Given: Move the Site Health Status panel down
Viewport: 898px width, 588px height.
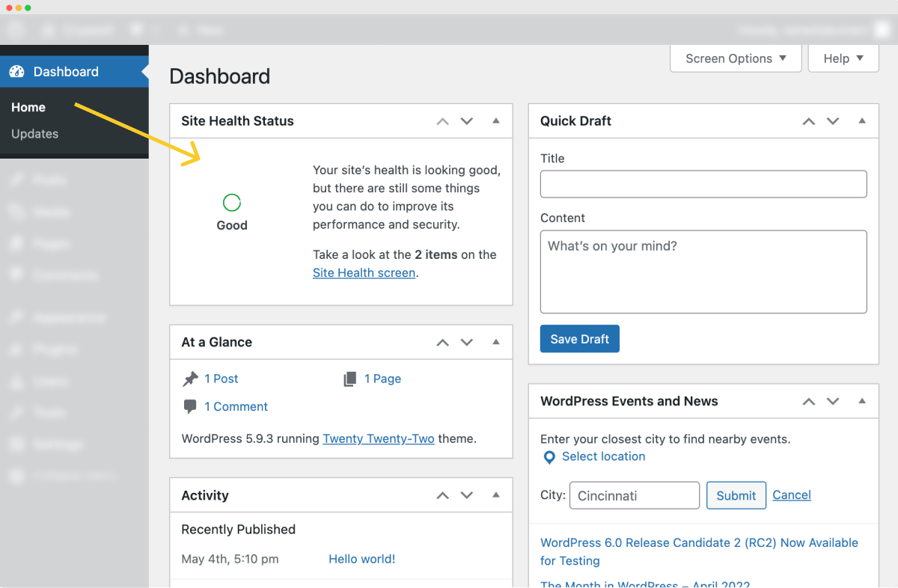Looking at the screenshot, I should (x=467, y=121).
